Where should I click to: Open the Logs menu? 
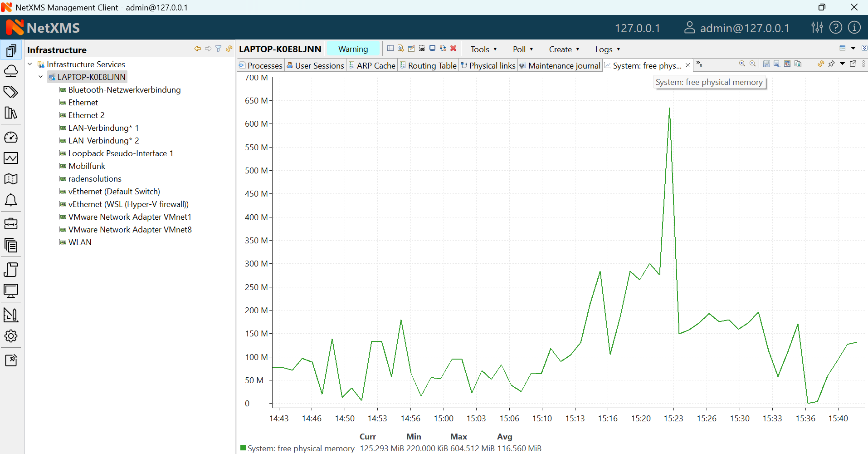pyautogui.click(x=607, y=49)
